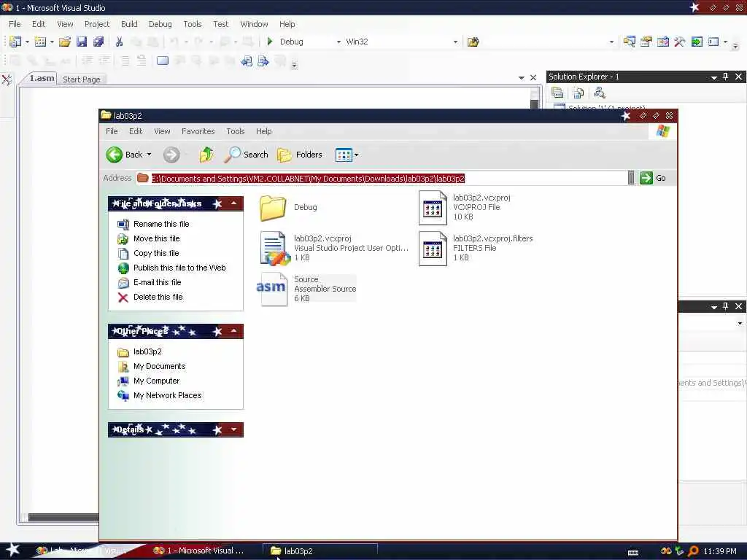The image size is (747, 560).
Task: Switch to Start Page tab
Action: pyautogui.click(x=82, y=79)
